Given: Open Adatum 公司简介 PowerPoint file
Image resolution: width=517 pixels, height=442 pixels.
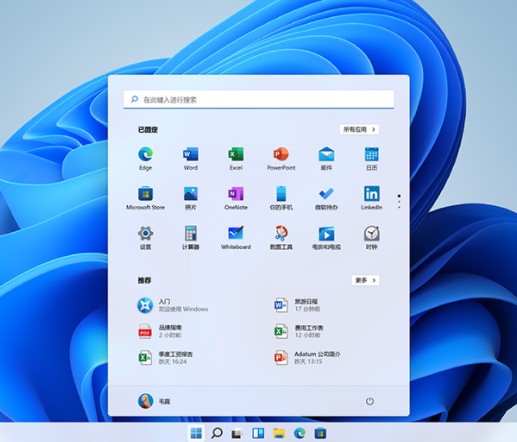Looking at the screenshot, I should coord(307,357).
